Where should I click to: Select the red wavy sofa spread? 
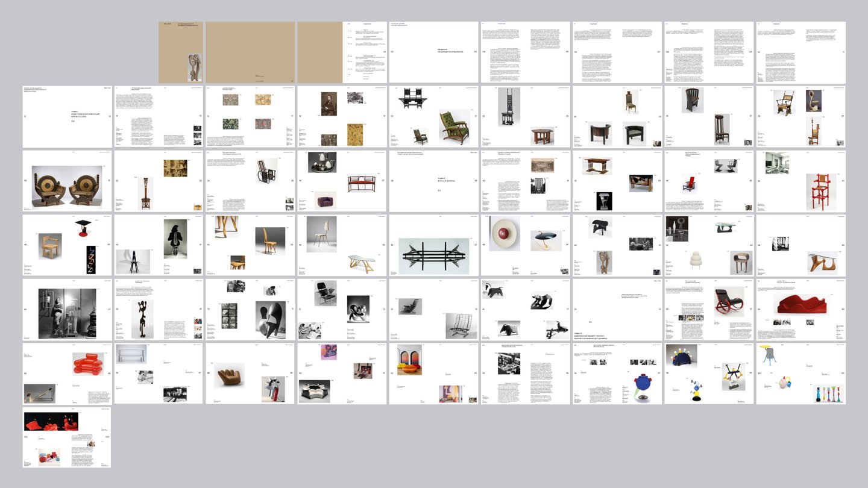click(800, 309)
